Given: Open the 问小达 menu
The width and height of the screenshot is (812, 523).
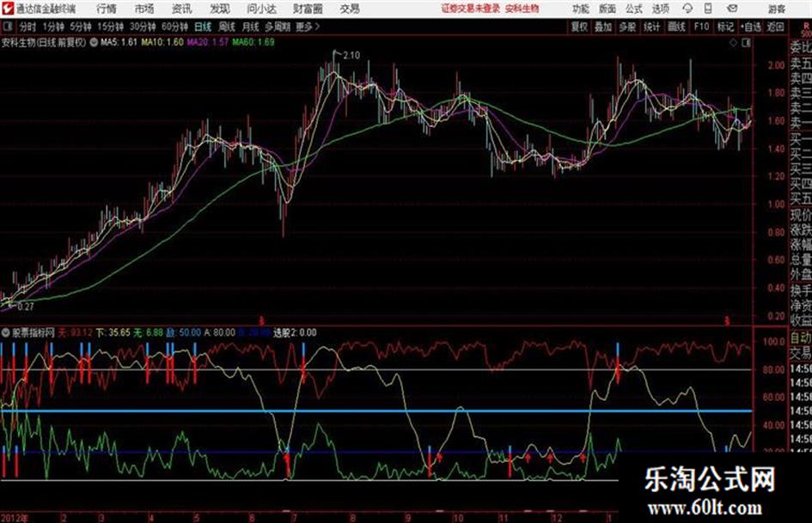Looking at the screenshot, I should (261, 9).
